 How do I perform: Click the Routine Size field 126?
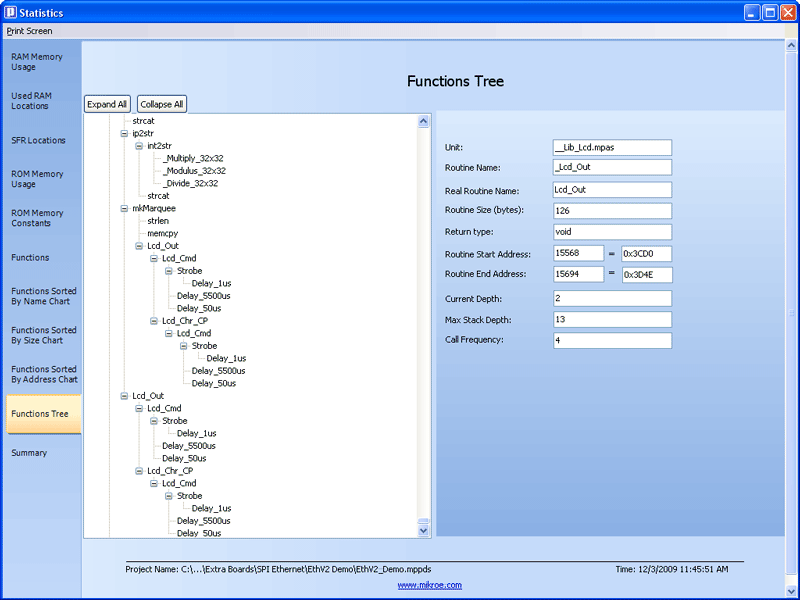click(x=612, y=211)
